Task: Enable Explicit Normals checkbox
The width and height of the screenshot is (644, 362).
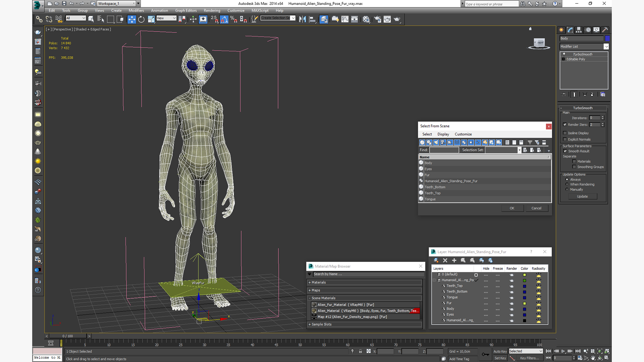Action: pos(565,139)
